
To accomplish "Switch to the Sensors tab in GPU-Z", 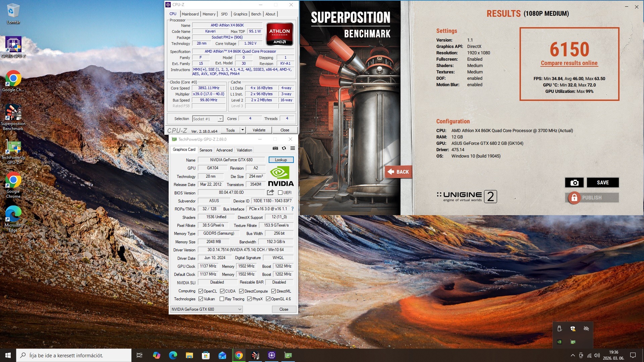I will point(206,150).
